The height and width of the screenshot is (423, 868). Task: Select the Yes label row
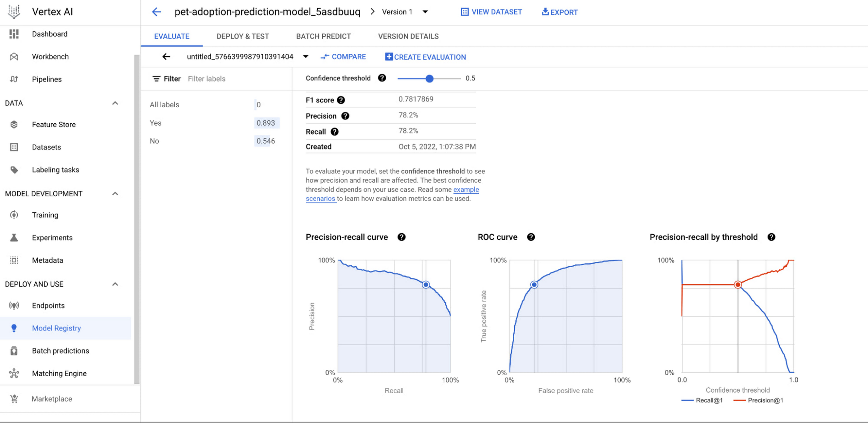click(215, 123)
